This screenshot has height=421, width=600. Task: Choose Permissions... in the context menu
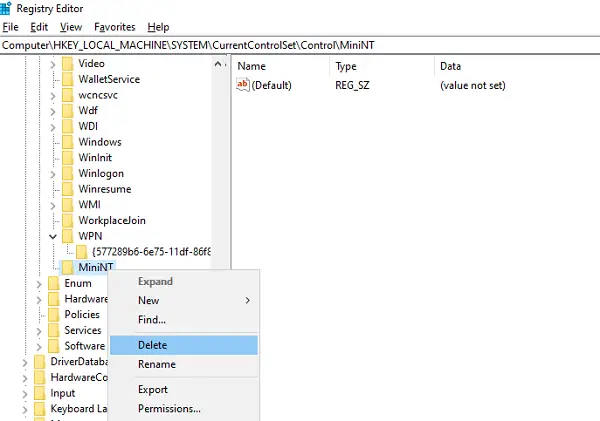coord(184,408)
